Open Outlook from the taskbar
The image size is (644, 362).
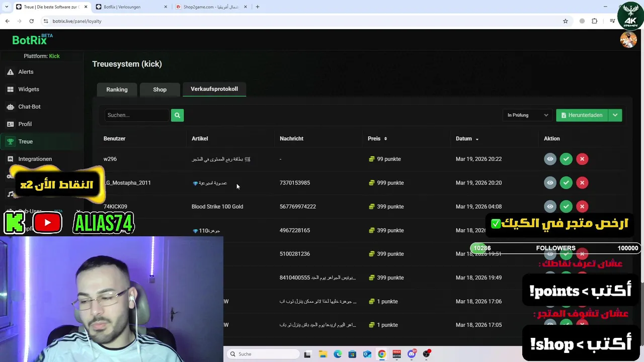point(367,354)
